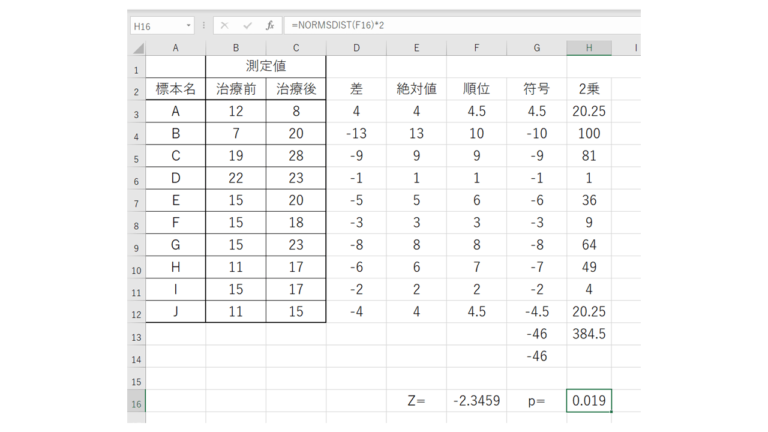Select column D header
Screen dimensions: 768x432
point(356,48)
